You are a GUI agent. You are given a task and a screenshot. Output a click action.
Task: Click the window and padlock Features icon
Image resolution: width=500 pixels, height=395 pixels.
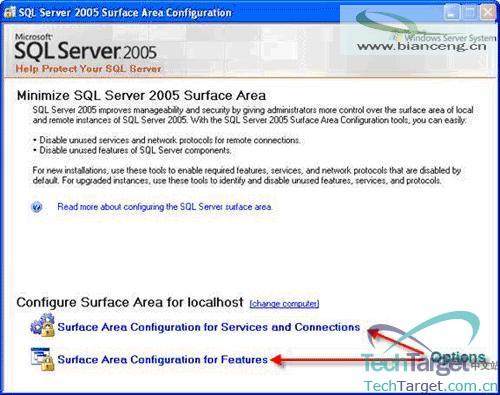coord(42,359)
